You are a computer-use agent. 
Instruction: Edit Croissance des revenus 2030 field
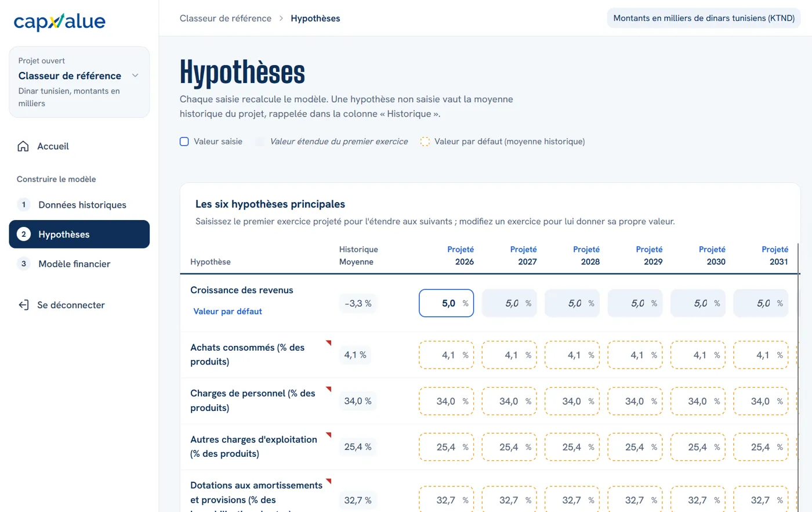click(698, 303)
